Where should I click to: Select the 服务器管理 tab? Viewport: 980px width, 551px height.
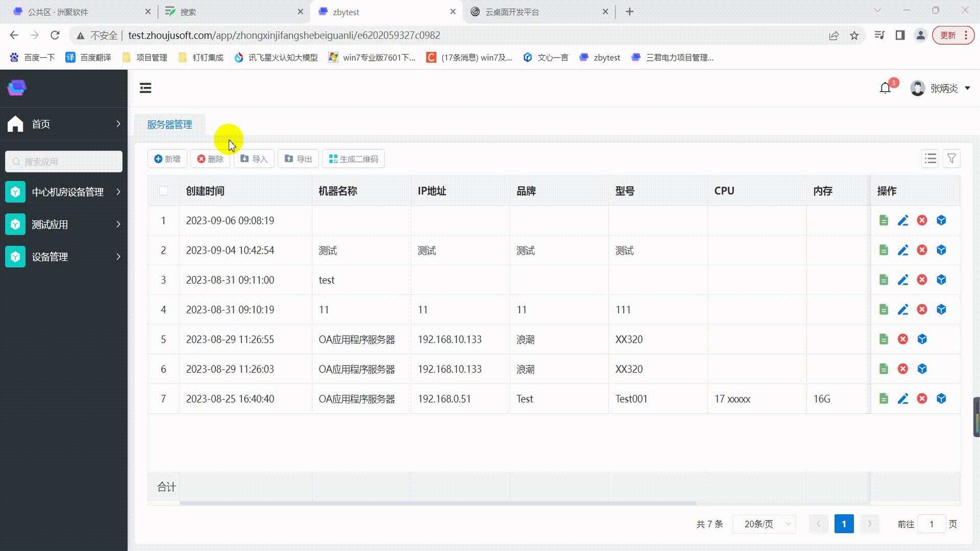(x=169, y=124)
